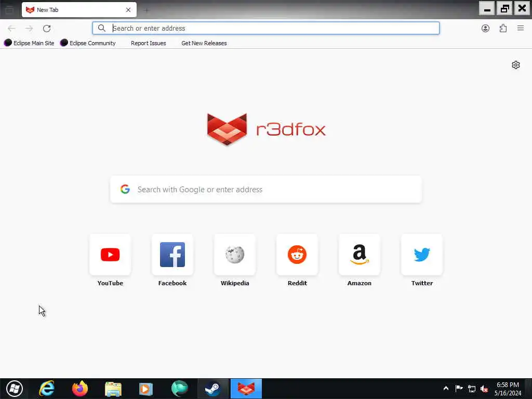Launch Steam from the taskbar
532x399 pixels.
point(212,389)
